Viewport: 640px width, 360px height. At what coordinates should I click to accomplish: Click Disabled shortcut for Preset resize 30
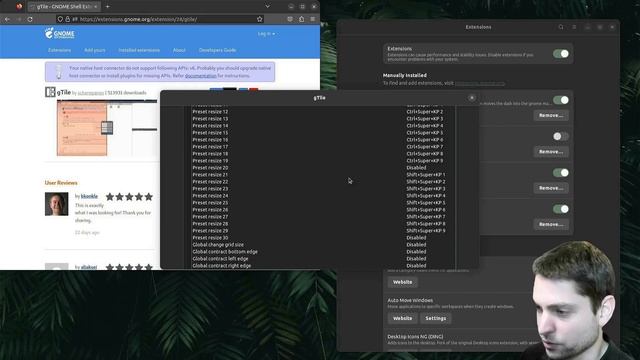(x=416, y=238)
